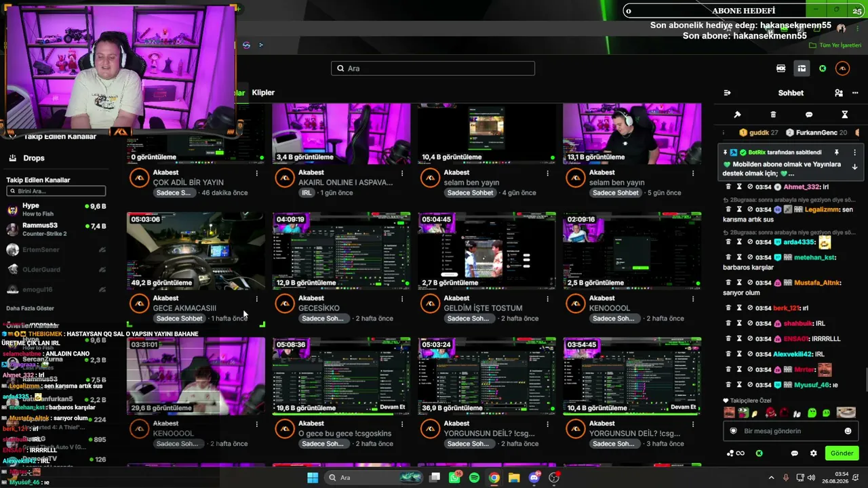
Task: Open options for ÇOK ADİL BİR YAYIN video
Action: tap(256, 173)
